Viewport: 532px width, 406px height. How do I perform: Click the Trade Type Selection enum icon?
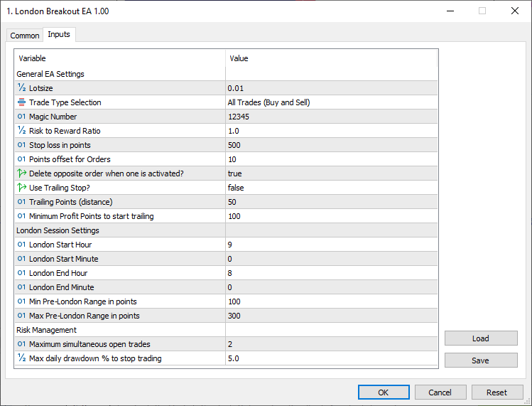[22, 102]
